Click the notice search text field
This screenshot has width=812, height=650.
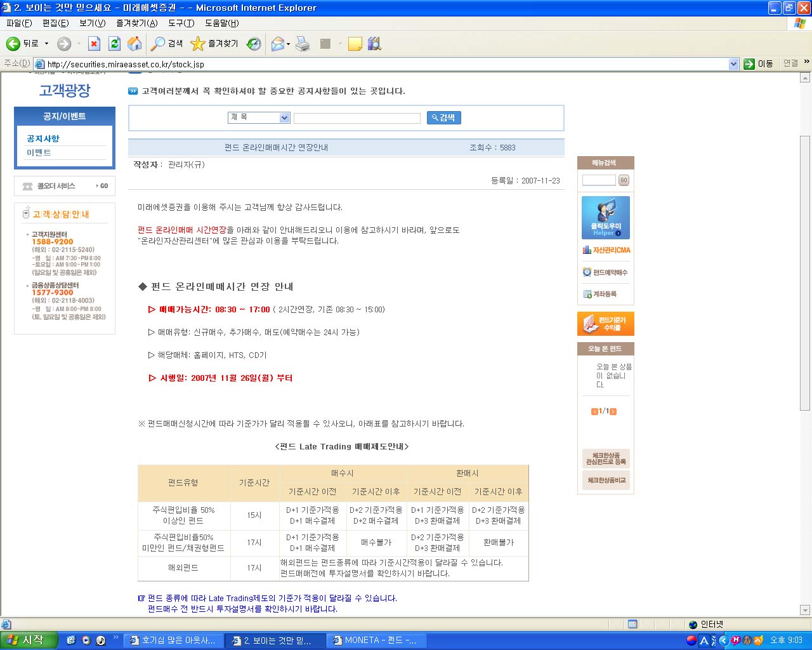click(x=357, y=118)
